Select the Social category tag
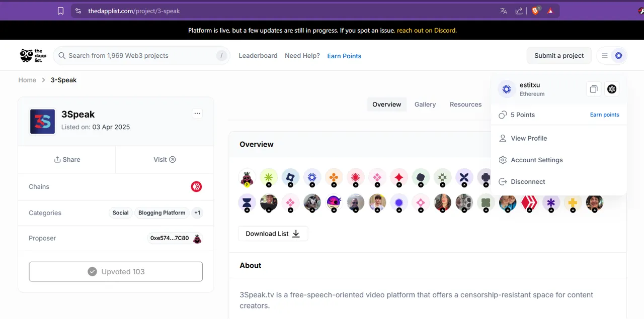This screenshot has width=644, height=319. click(120, 212)
